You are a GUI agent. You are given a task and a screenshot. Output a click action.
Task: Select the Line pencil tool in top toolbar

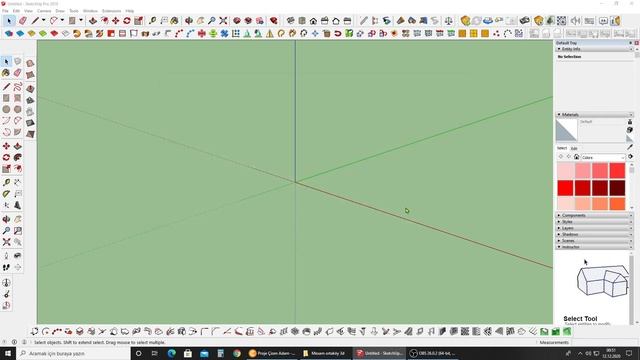pos(36,20)
